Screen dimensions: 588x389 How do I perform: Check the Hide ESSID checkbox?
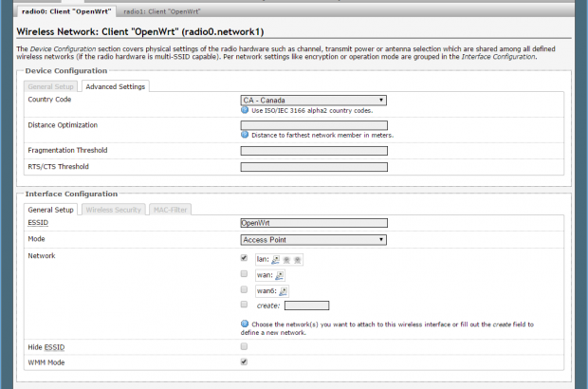(245, 347)
